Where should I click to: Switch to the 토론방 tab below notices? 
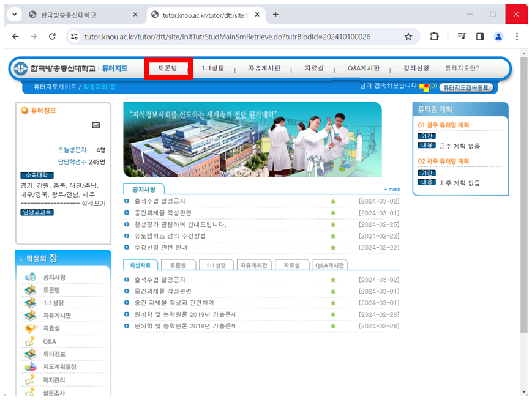[x=178, y=265]
